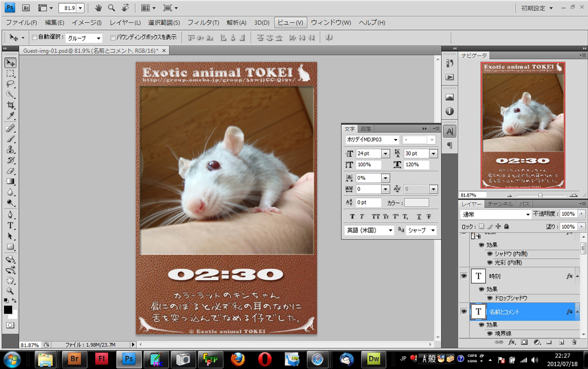The width and height of the screenshot is (588, 369).
Task: Open the フィルター(T) menu
Action: [203, 22]
